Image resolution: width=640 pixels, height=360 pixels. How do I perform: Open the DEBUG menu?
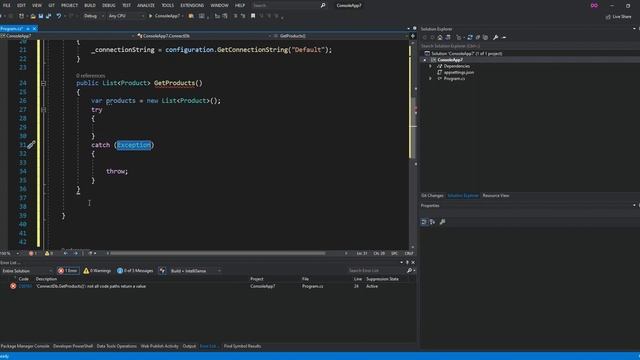[109, 5]
